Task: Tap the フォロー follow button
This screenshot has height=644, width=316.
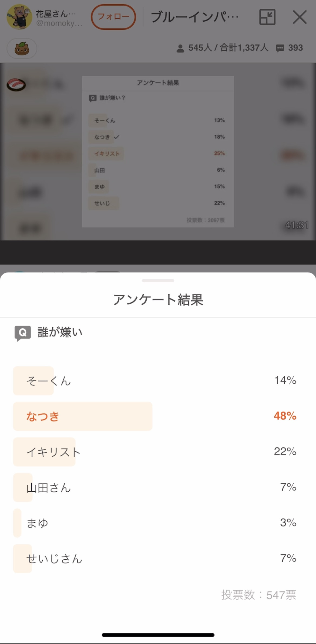Action: [x=113, y=17]
